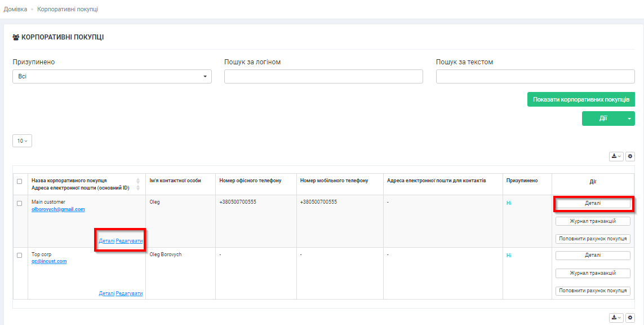Click the gear settings icon below the table
The width and height of the screenshot is (644, 325).
click(630, 318)
